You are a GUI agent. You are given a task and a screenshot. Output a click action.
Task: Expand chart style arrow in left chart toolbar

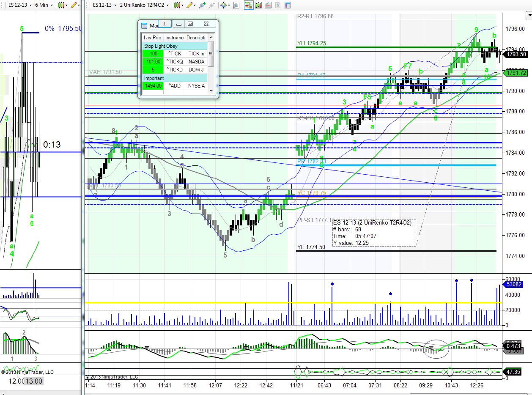click(x=67, y=5)
